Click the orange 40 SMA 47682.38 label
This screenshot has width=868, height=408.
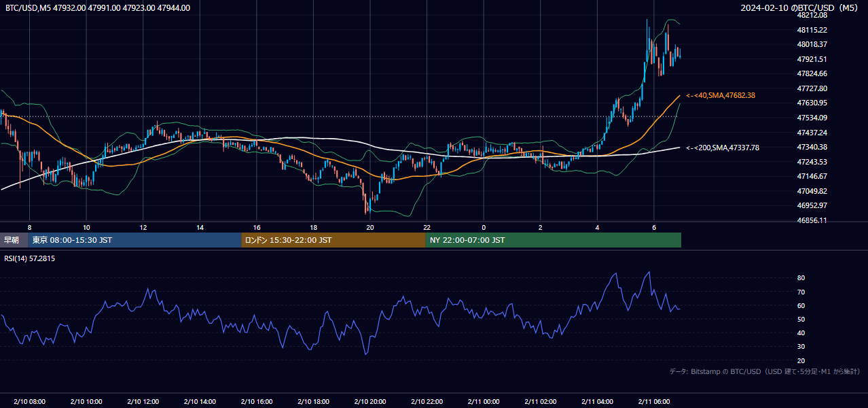721,96
